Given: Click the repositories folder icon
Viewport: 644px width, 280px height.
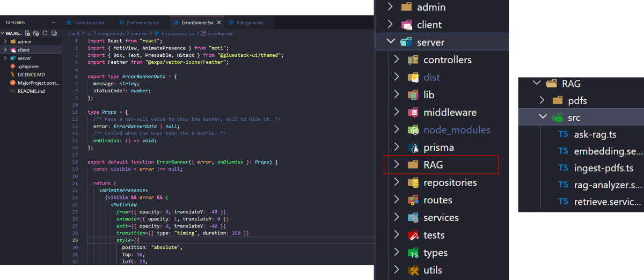Looking at the screenshot, I should click(413, 183).
